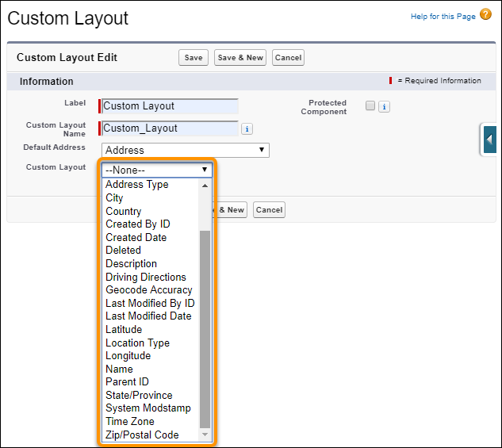The width and height of the screenshot is (502, 448).
Task: Select Driving Directions option
Action: (x=150, y=277)
